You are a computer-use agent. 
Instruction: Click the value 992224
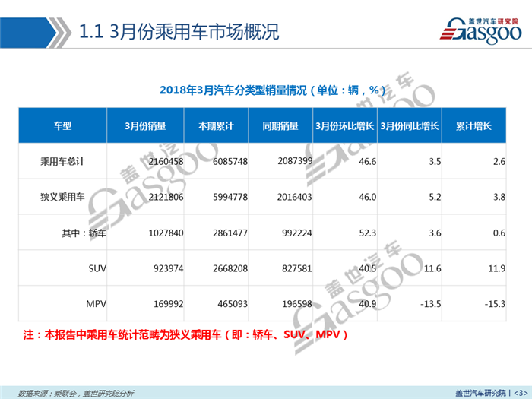point(297,233)
